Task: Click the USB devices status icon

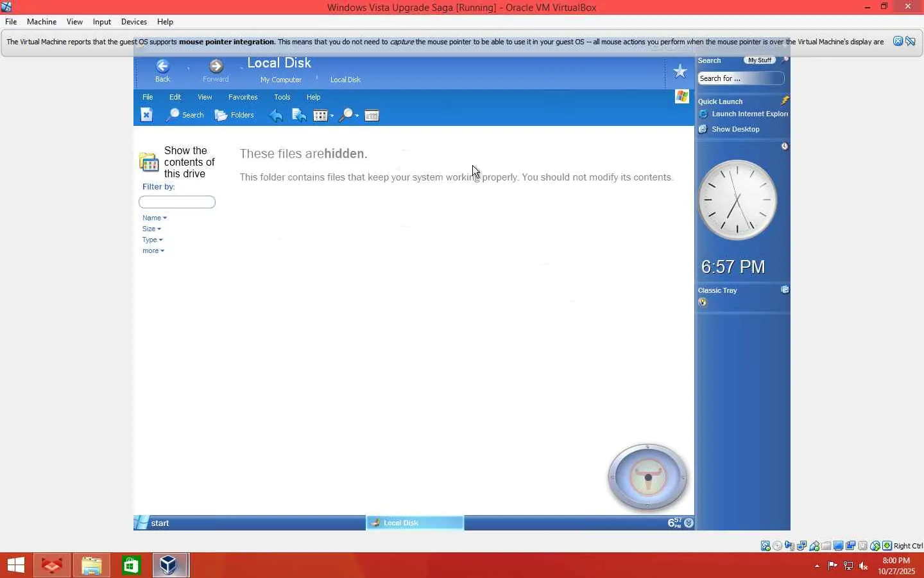Action: coord(814,546)
